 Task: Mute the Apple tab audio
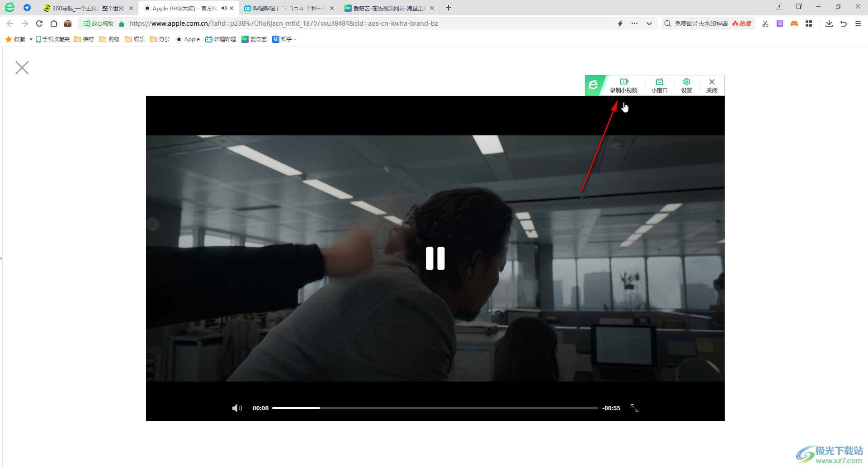point(224,8)
